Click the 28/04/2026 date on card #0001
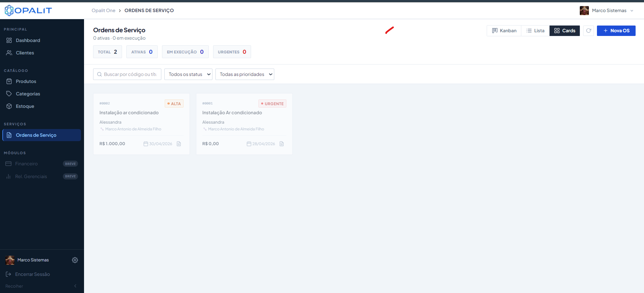The width and height of the screenshot is (644, 293). [x=261, y=144]
